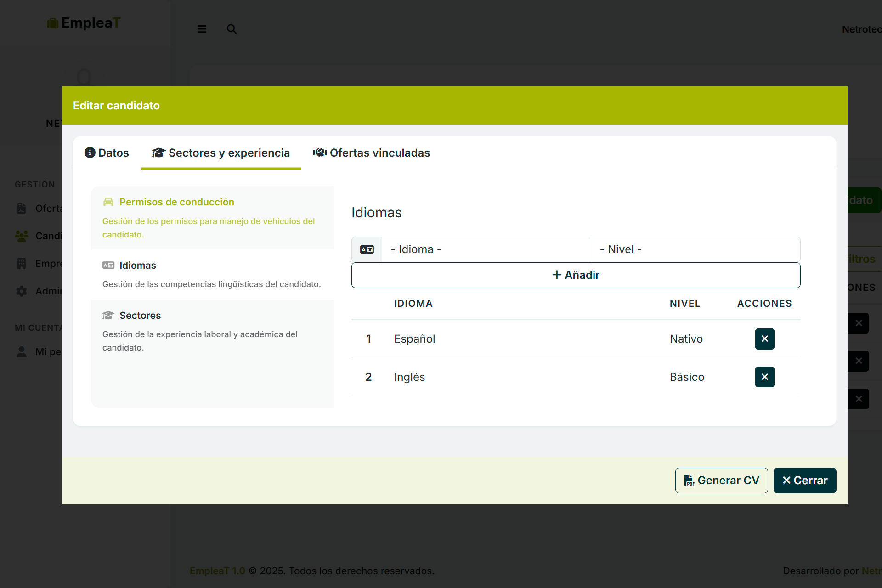Select the Sectores section
882x588 pixels.
[x=212, y=331]
